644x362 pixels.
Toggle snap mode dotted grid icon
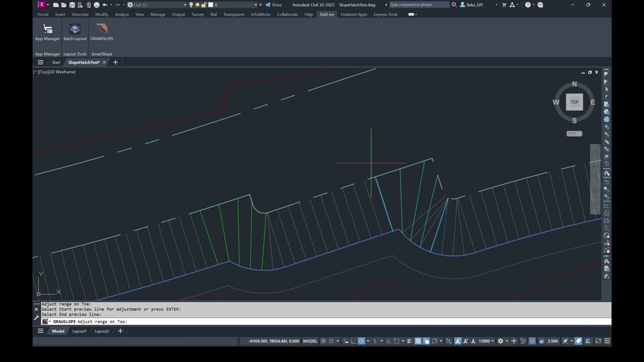[x=331, y=341]
